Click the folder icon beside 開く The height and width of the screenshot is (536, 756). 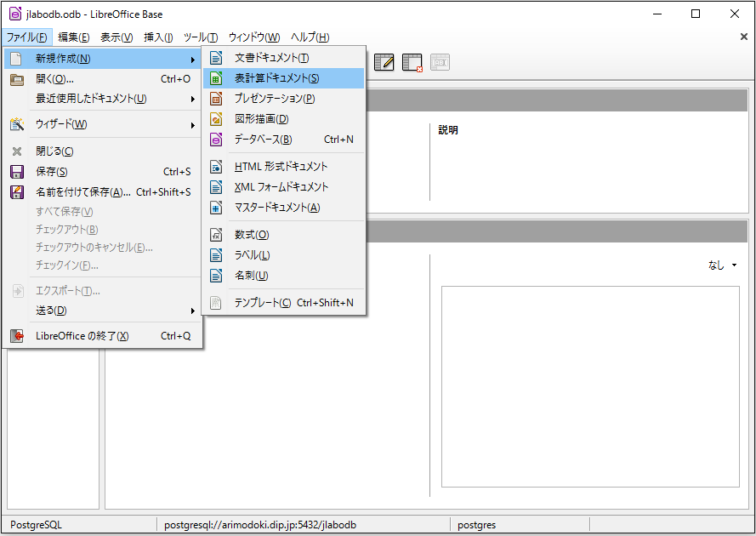point(17,79)
